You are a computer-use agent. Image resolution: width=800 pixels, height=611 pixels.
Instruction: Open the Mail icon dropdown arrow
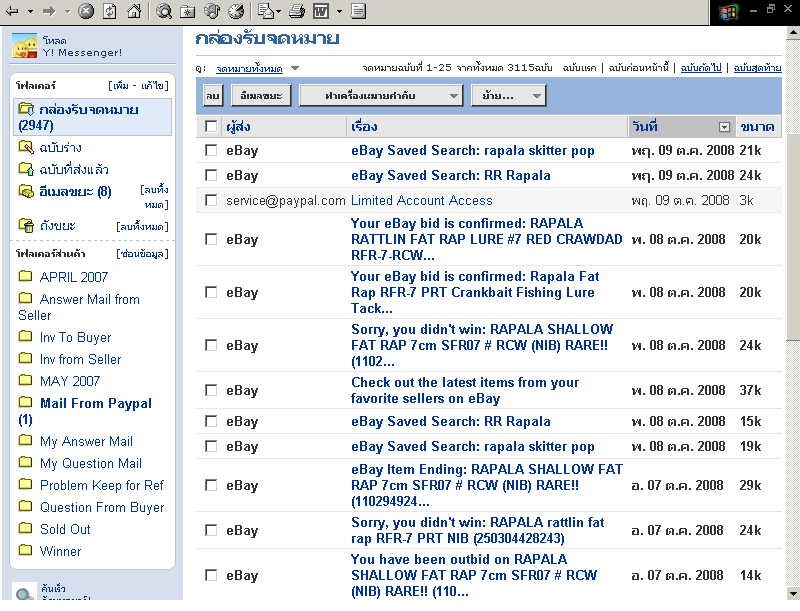[x=279, y=11]
